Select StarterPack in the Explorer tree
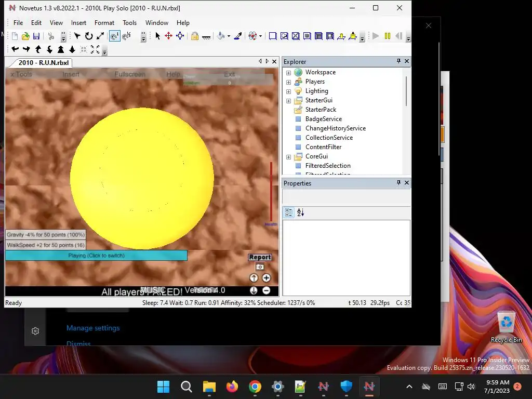The image size is (532, 399). (x=321, y=110)
